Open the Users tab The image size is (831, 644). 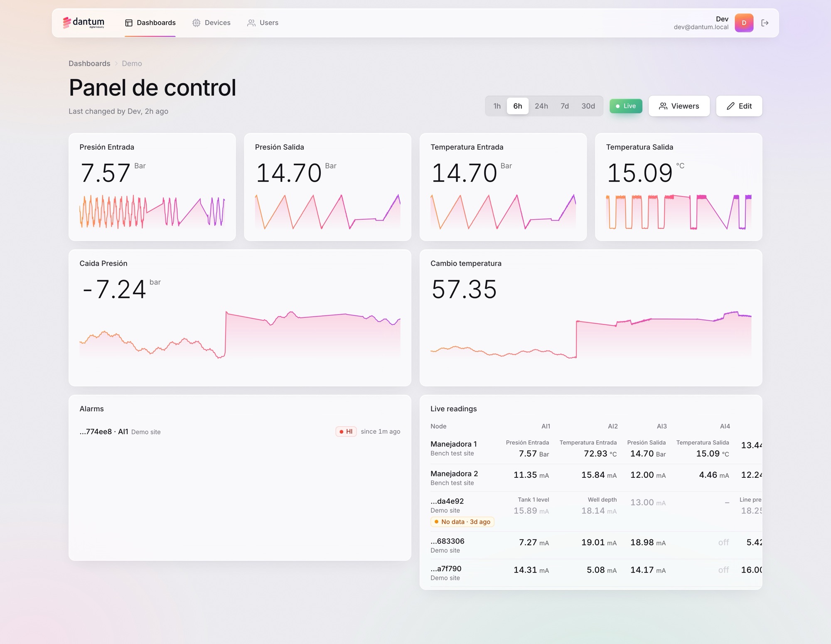263,23
